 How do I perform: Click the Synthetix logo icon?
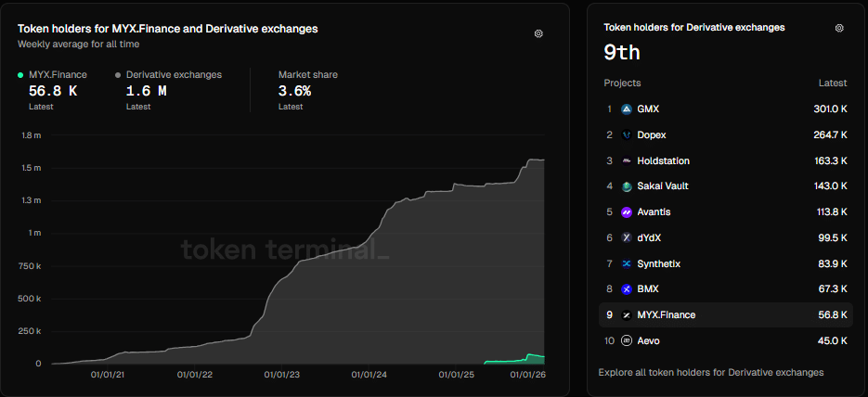pos(627,264)
